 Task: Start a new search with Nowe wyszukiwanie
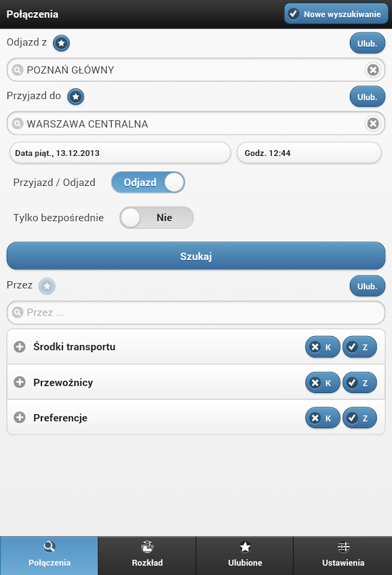tap(335, 14)
